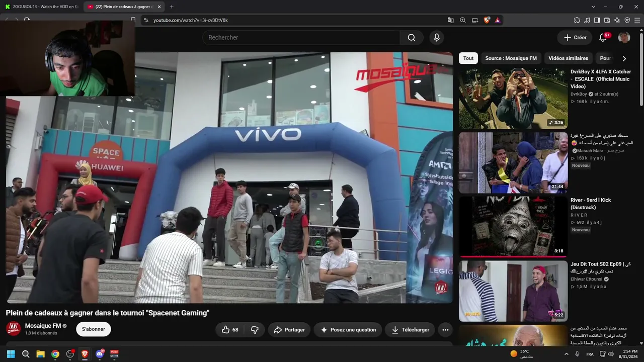The image size is (644, 362).
Task: Click the DvrkBoy X 4LFA ESCALE title
Action: click(x=601, y=79)
